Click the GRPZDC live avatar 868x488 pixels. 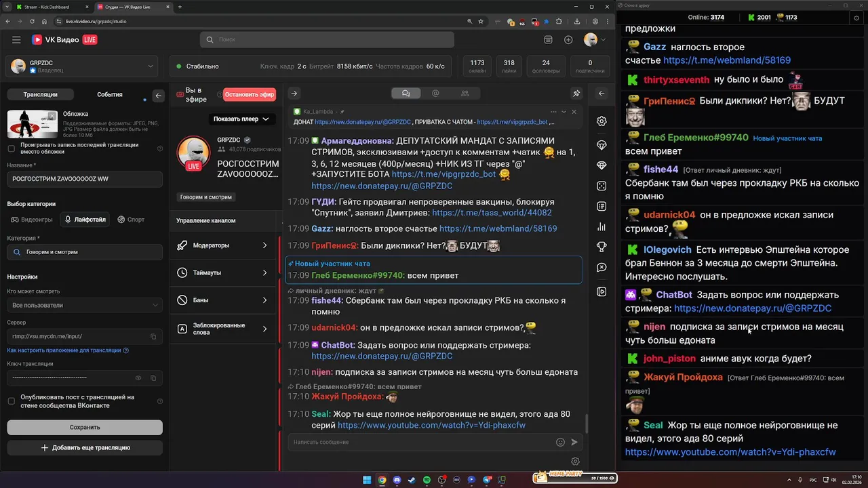(193, 153)
